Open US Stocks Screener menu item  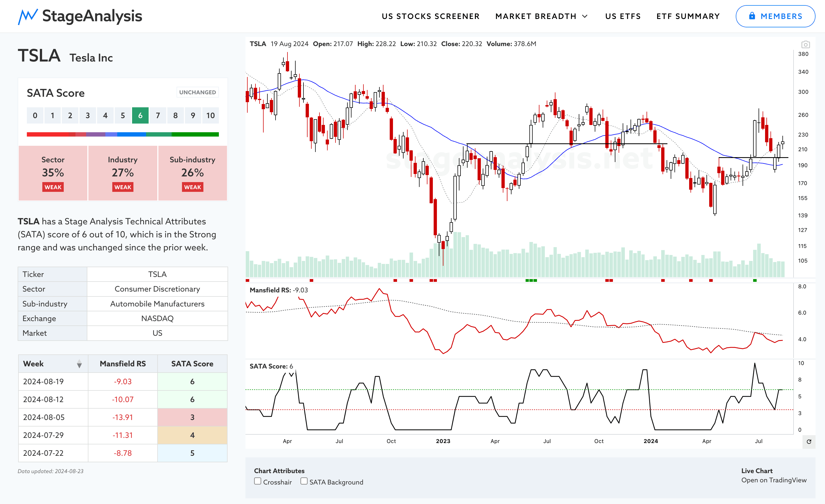click(431, 16)
